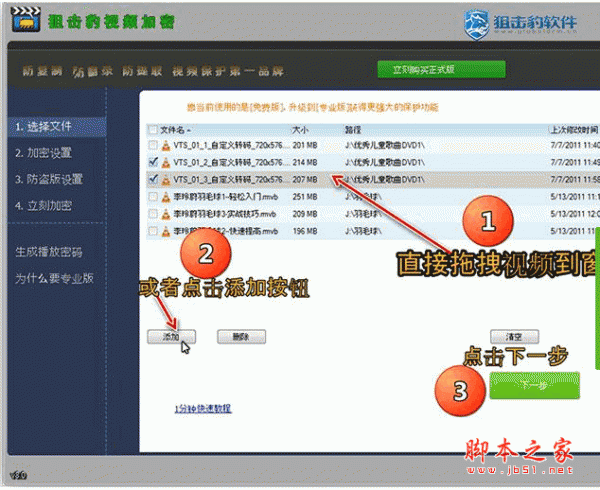Select file name 李玲蔚羽毛球1-轻松入门.rmvb
Screen dimensions: 600x490
click(226, 197)
